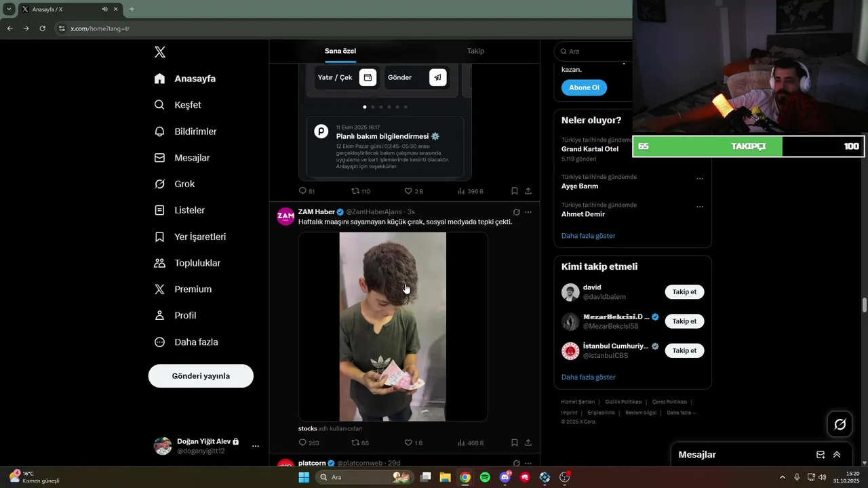Open the Windows Start menu
The height and width of the screenshot is (488, 868).
click(x=304, y=477)
